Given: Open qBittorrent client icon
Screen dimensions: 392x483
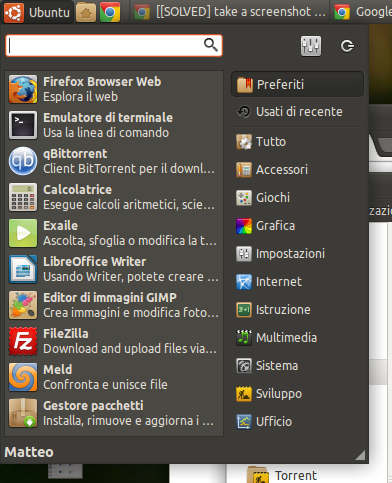Looking at the screenshot, I should coord(23,161).
